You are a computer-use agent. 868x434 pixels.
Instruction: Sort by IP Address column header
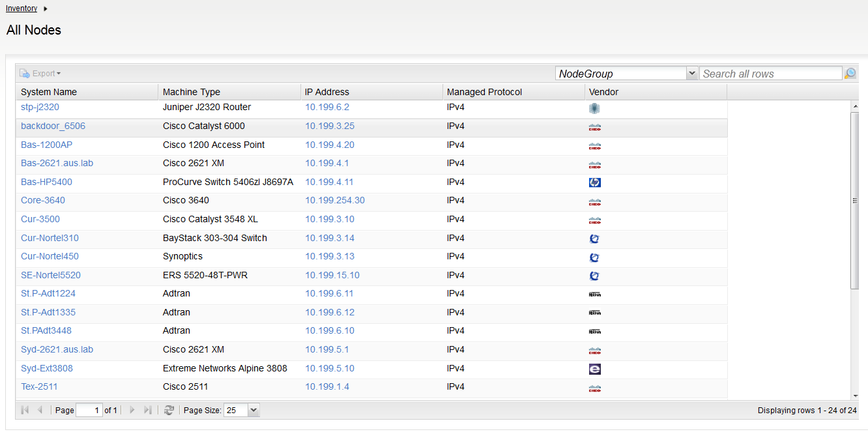tap(371, 92)
